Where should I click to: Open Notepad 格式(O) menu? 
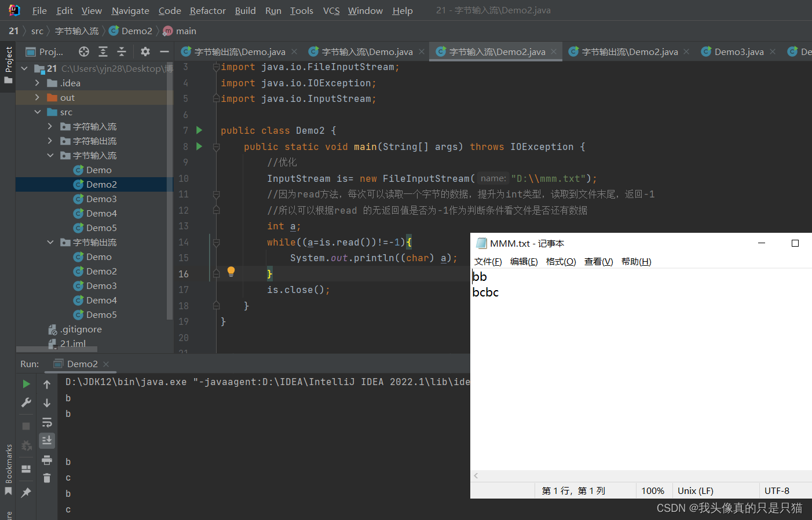tap(561, 262)
